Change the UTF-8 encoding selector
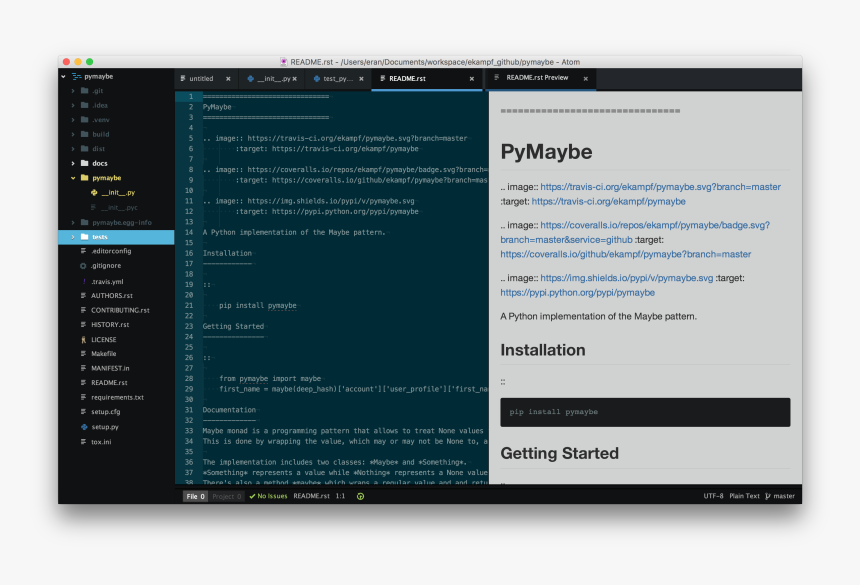Screen dimensions: 860x585 (714, 496)
